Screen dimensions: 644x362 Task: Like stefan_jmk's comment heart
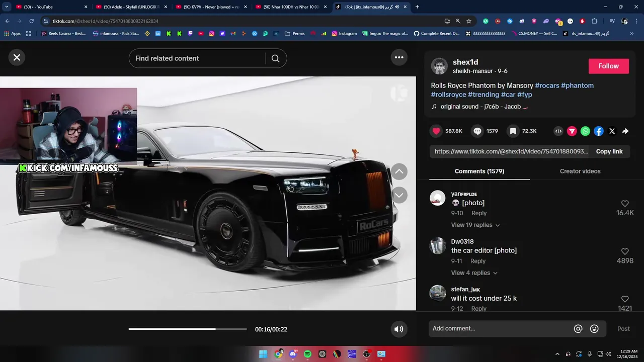point(625,299)
